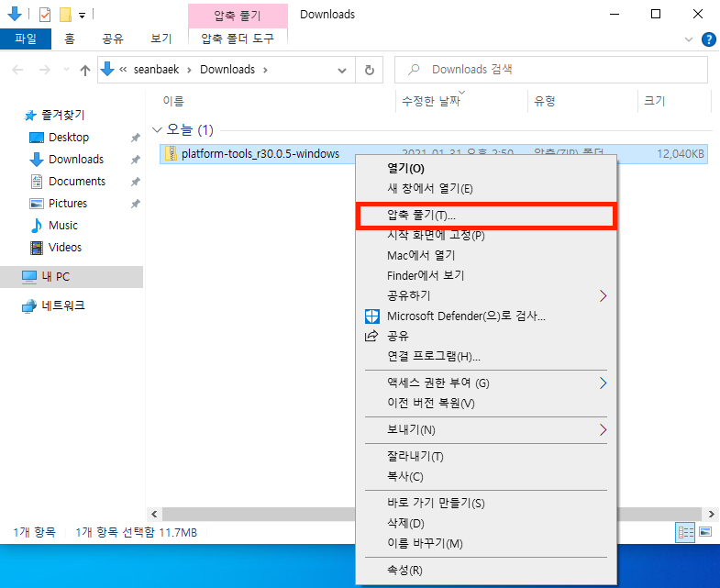Open recent locations dropdown arrow
720x588 pixels.
[67, 70]
